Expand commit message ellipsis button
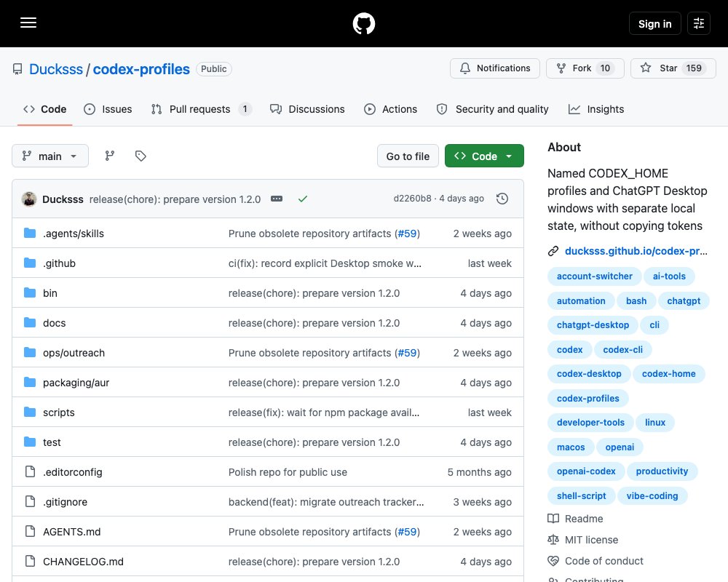Image resolution: width=728 pixels, height=582 pixels. (277, 199)
